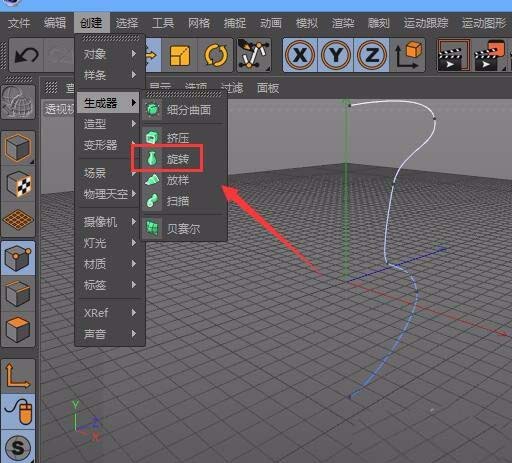Open viewport 过滤 menu

pos(232,88)
